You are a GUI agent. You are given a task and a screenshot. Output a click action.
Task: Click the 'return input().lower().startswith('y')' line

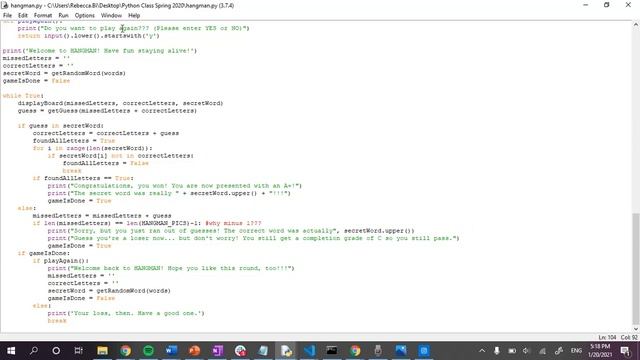click(89, 36)
